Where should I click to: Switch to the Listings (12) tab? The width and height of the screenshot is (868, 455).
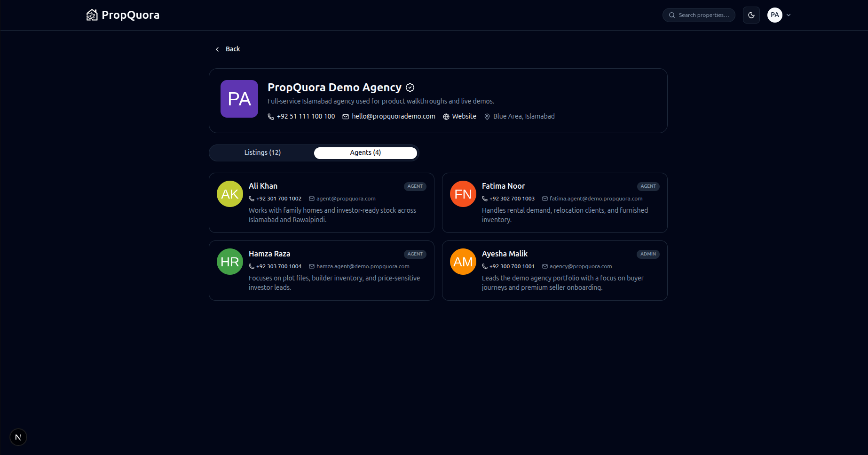point(262,152)
